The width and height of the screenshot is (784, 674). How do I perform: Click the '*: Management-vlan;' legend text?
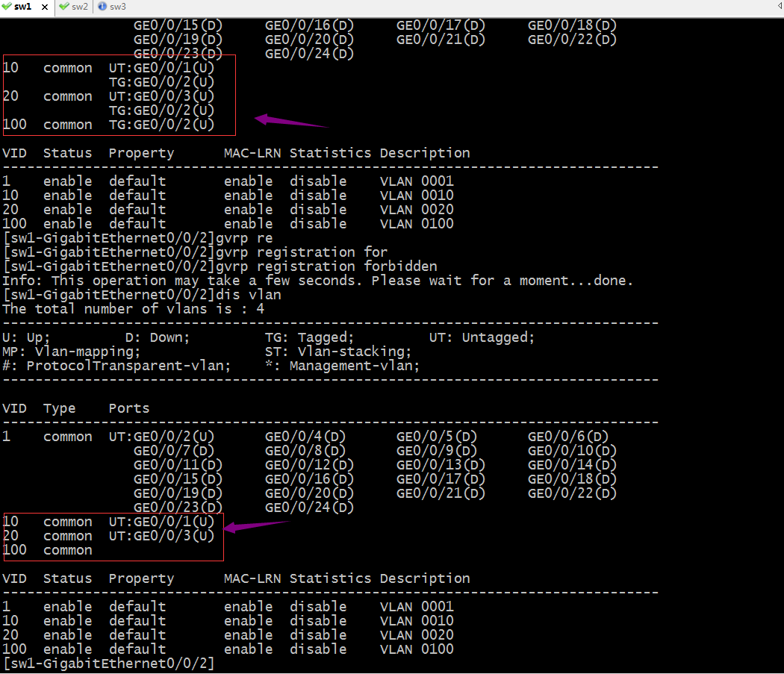(342, 366)
